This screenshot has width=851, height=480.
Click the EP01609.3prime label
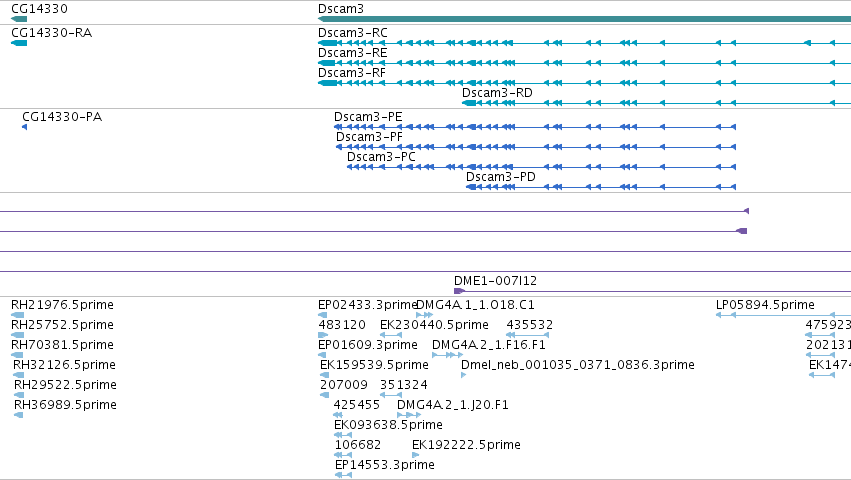[x=368, y=345]
